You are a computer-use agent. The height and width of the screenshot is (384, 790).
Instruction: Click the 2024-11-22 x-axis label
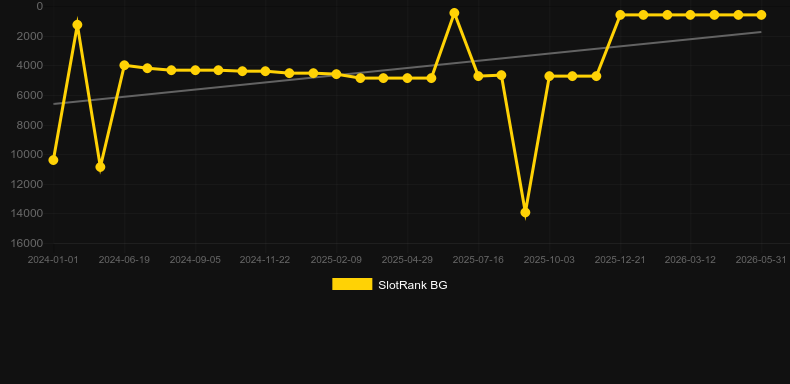tap(265, 260)
